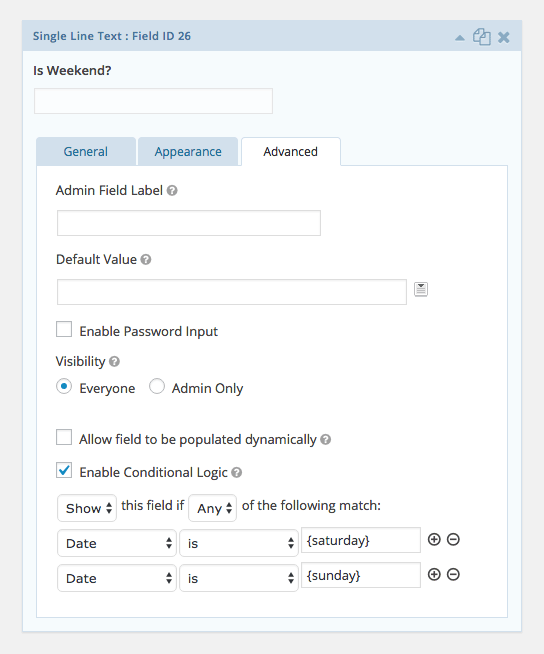Image resolution: width=544 pixels, height=654 pixels.
Task: Open the second rule's 'is' operator dropdown
Action: pyautogui.click(x=239, y=578)
